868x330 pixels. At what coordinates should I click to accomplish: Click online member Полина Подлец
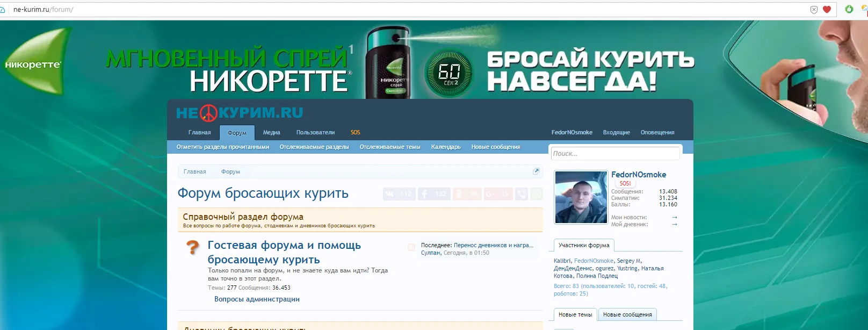click(x=597, y=276)
